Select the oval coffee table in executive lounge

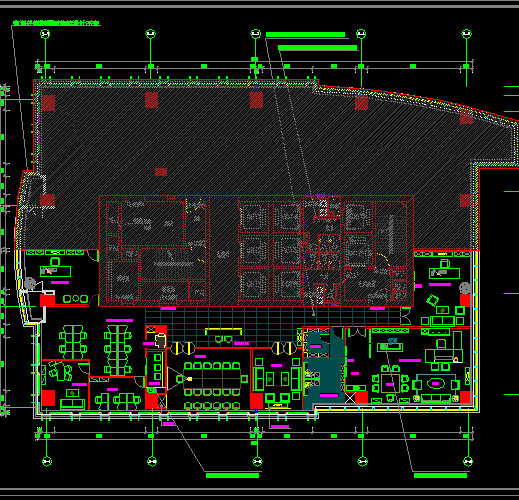tap(435, 383)
